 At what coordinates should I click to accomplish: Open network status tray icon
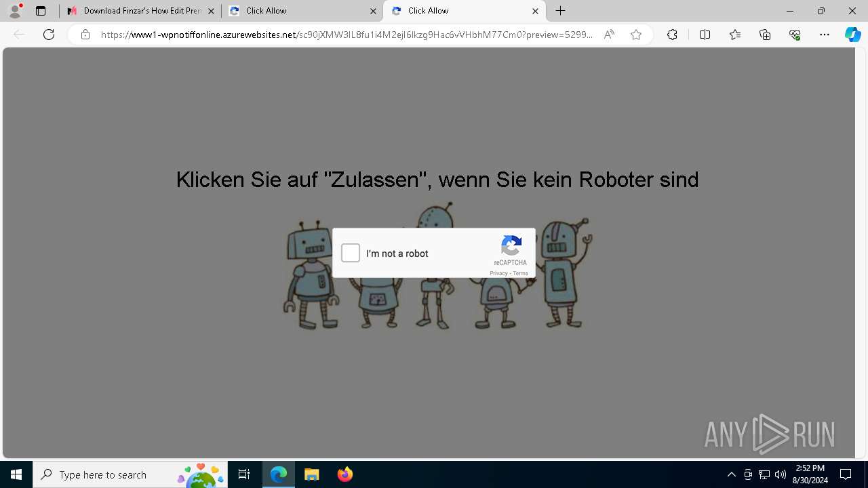click(764, 474)
